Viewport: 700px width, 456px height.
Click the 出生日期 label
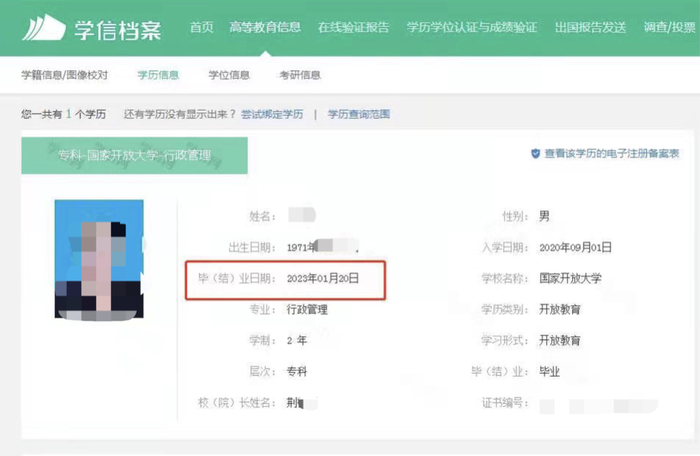point(252,247)
